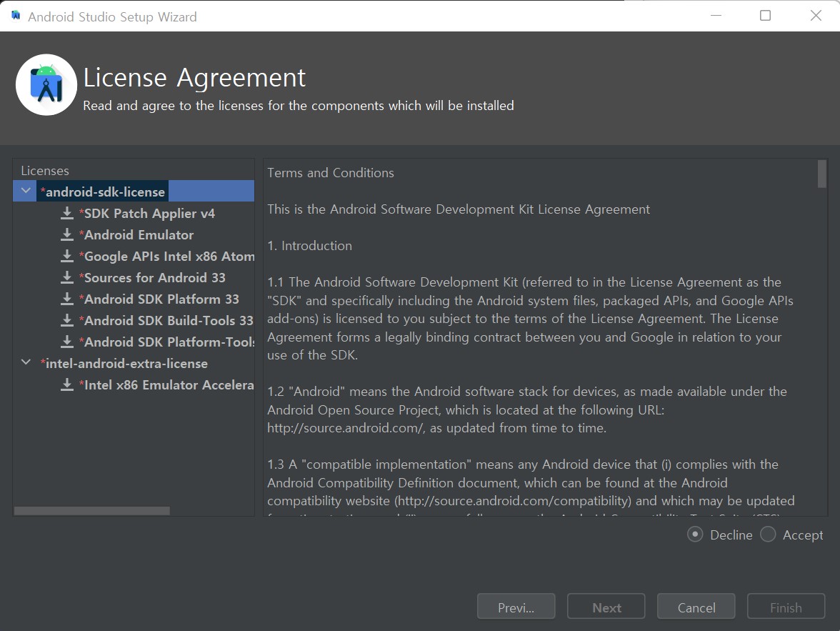This screenshot has width=840, height=631.
Task: Cancel the setup wizard
Action: (696, 606)
